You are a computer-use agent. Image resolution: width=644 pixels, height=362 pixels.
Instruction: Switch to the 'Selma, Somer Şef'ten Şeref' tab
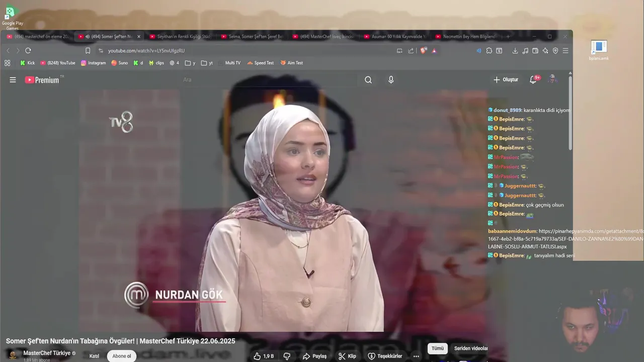[x=252, y=37]
